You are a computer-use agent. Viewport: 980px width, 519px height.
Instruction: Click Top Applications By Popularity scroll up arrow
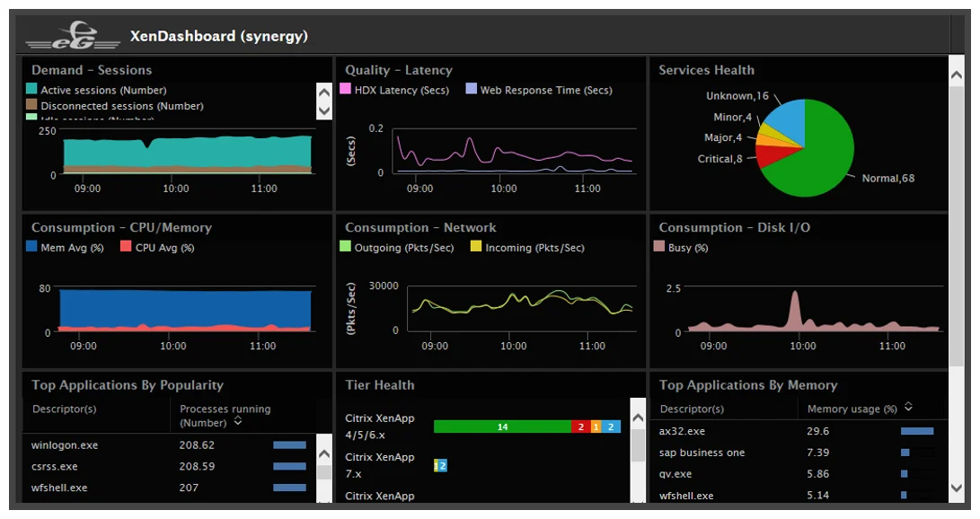pyautogui.click(x=324, y=454)
